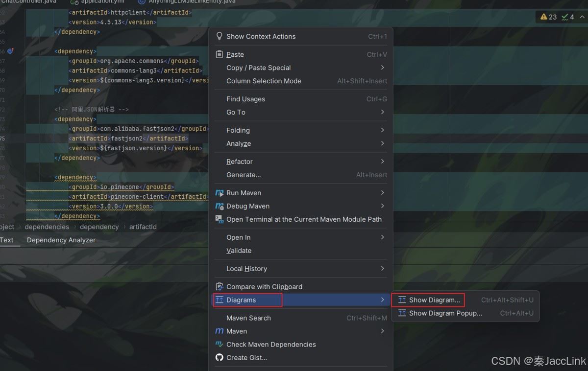The width and height of the screenshot is (588, 371).
Task: Expand the Folding submenu arrow
Action: 383,130
